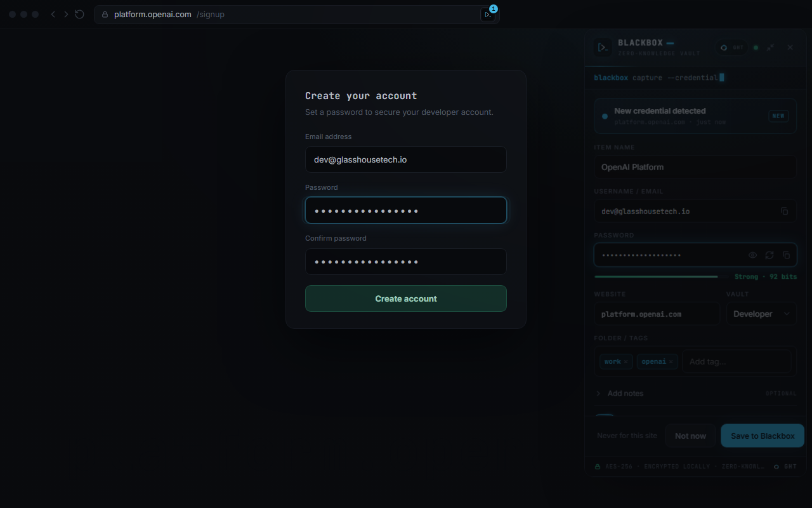
Task: Regenerate the password with refresh icon
Action: 769,255
